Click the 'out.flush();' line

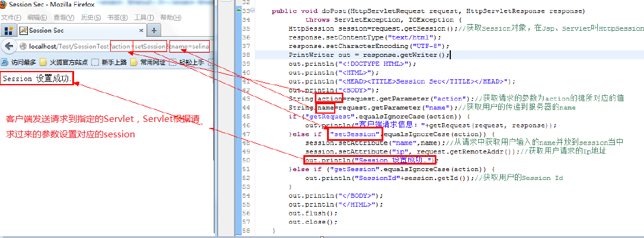point(313,213)
